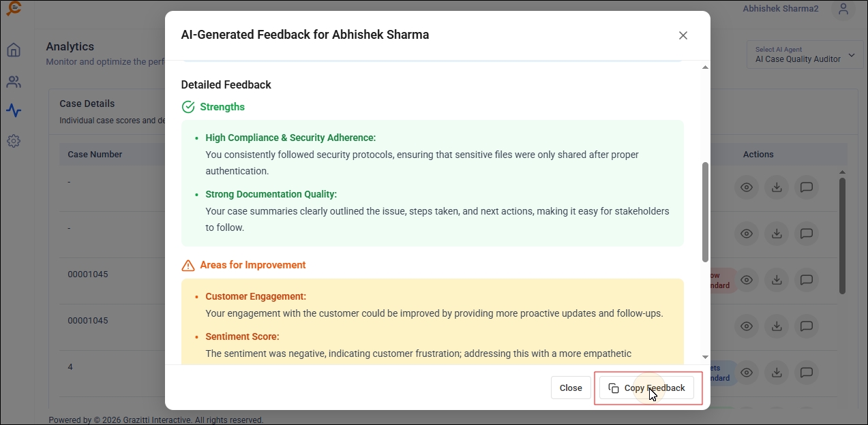Dismiss dialog using the X icon
Screen dimensions: 868x425
[683, 35]
